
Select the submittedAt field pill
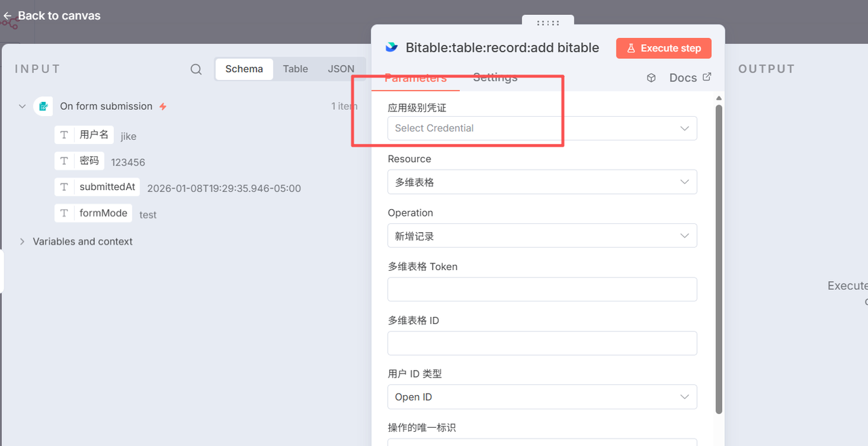[x=97, y=187]
